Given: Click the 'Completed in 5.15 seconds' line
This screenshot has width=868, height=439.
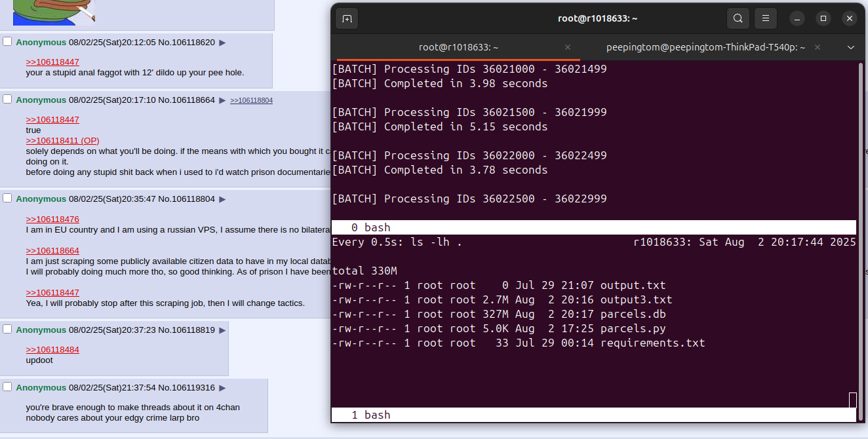Looking at the screenshot, I should [x=440, y=127].
